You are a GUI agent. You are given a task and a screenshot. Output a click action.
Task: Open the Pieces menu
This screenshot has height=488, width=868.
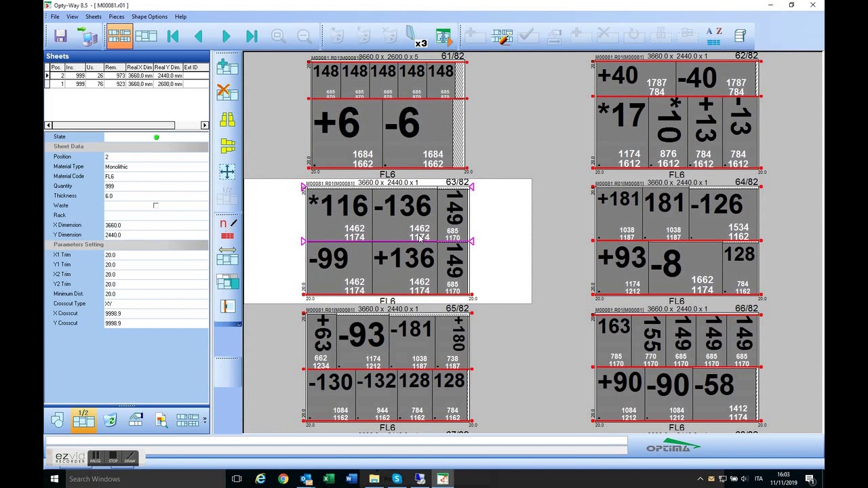tap(117, 16)
